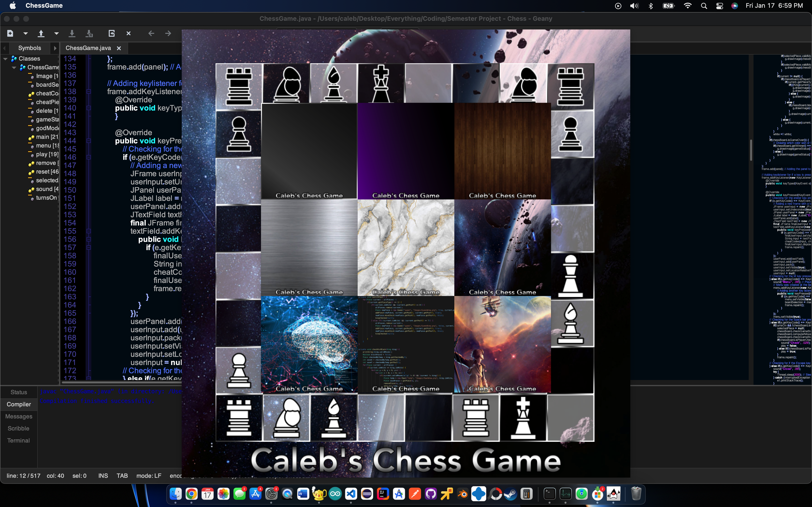Select the marble board background thumbnail

pyautogui.click(x=406, y=248)
